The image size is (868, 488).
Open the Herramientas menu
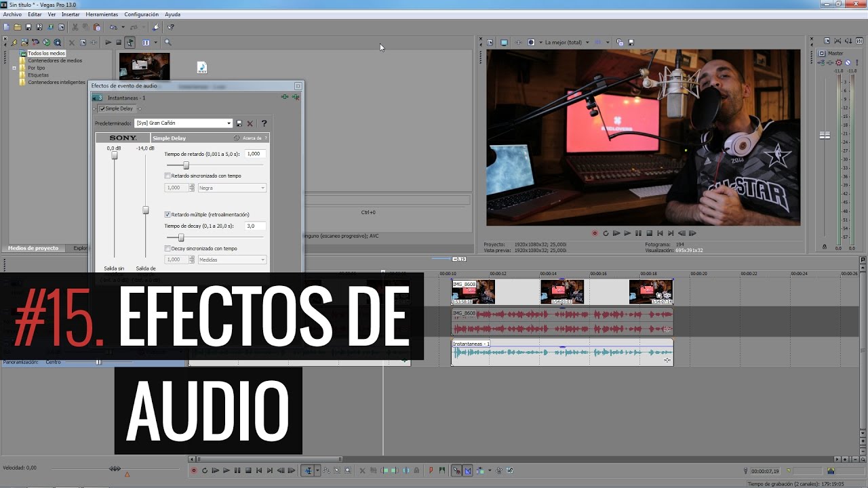[x=102, y=14]
